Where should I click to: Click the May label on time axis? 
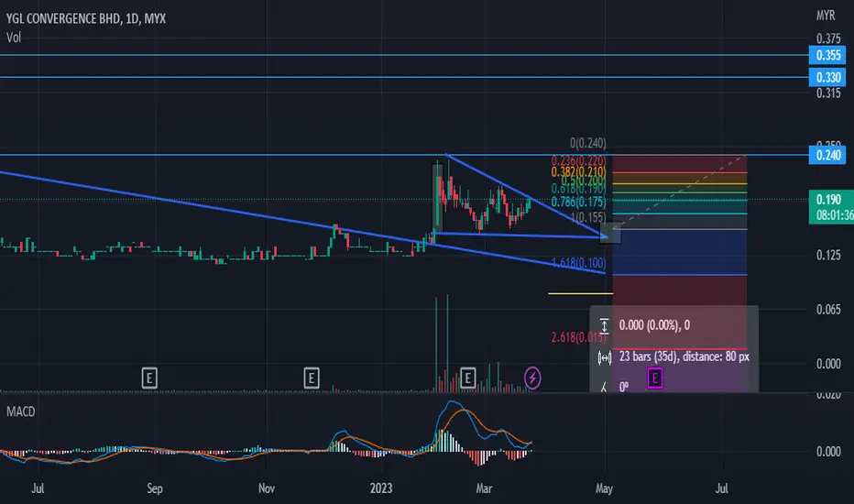pos(604,488)
